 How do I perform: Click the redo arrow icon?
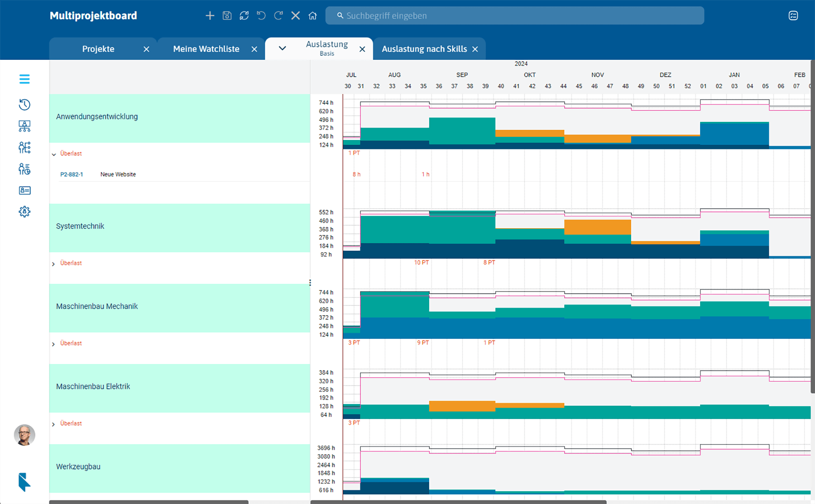[x=278, y=16]
